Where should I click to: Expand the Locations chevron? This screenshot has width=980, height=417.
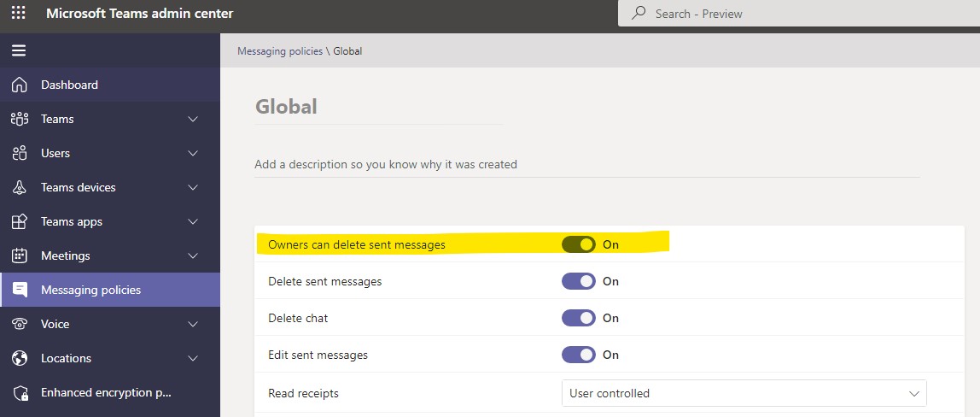(193, 358)
